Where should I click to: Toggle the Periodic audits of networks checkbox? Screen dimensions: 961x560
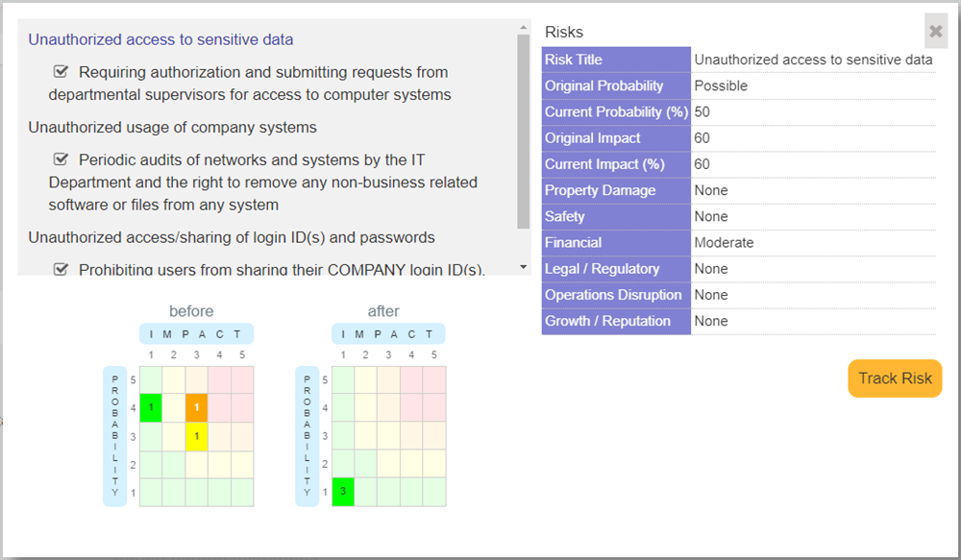[62, 159]
